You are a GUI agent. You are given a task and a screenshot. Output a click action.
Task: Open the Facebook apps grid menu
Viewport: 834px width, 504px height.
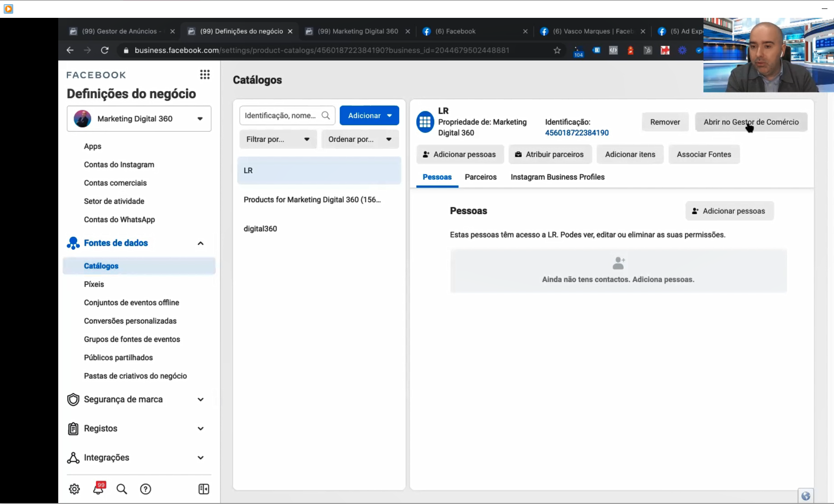205,75
